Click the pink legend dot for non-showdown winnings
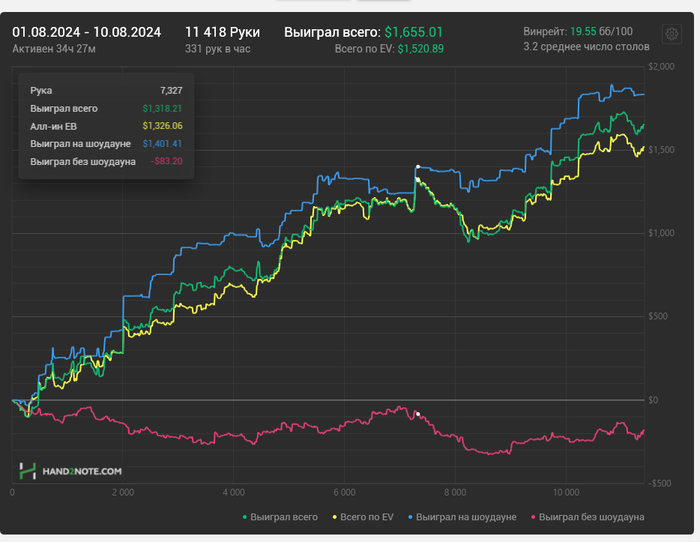700x542 pixels. coord(533,517)
